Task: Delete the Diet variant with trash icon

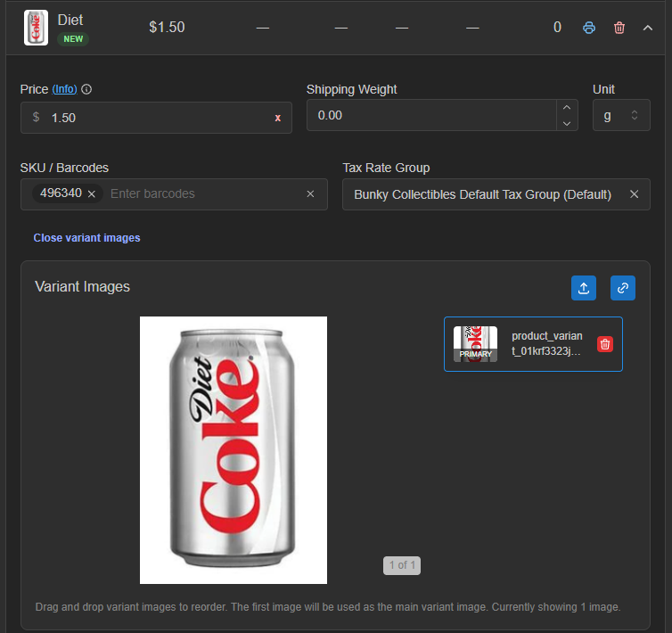Action: 619,28
